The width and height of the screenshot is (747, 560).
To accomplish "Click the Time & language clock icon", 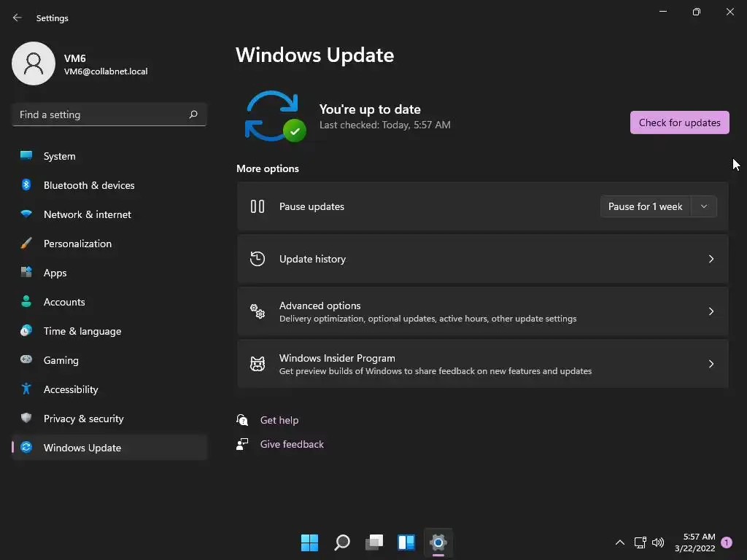I will pos(26,330).
